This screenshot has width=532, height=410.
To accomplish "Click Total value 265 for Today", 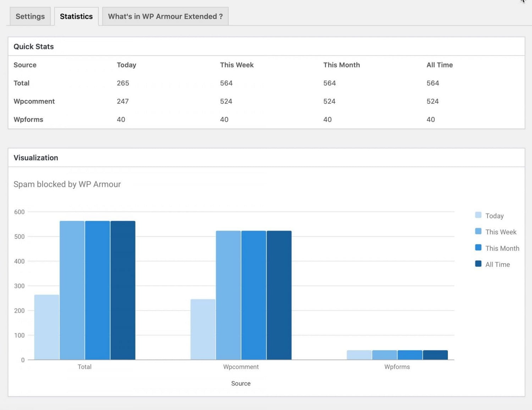I will (123, 83).
